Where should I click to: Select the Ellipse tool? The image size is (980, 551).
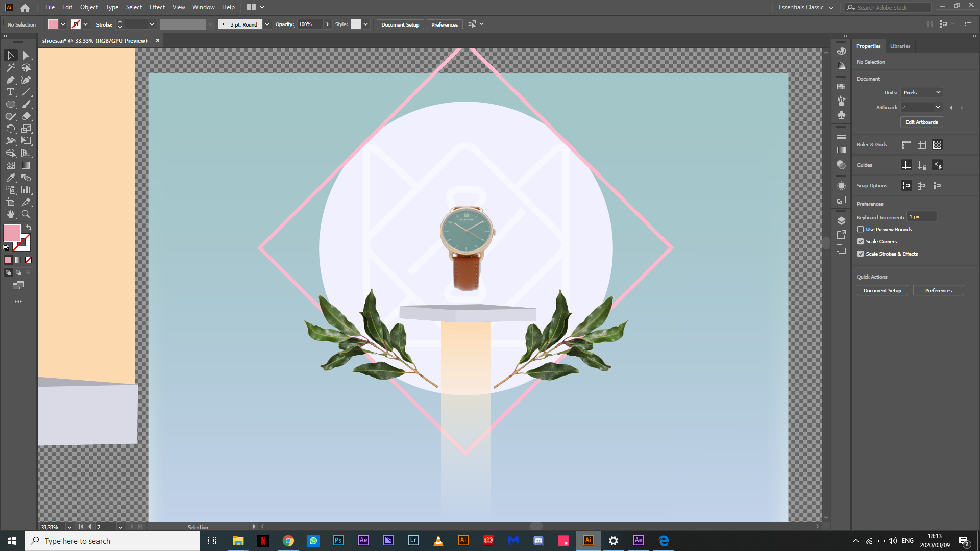click(x=10, y=104)
